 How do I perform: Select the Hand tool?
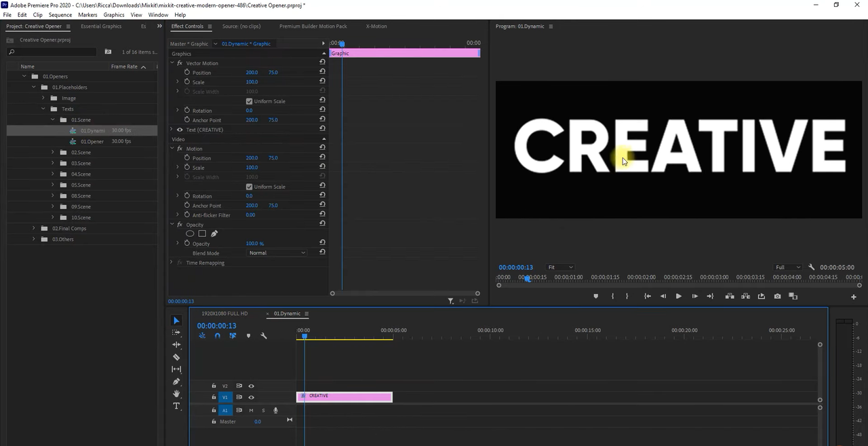(176, 394)
